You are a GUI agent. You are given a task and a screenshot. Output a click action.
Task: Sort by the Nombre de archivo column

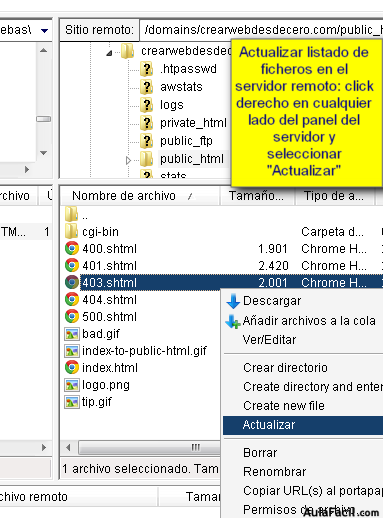[140, 196]
